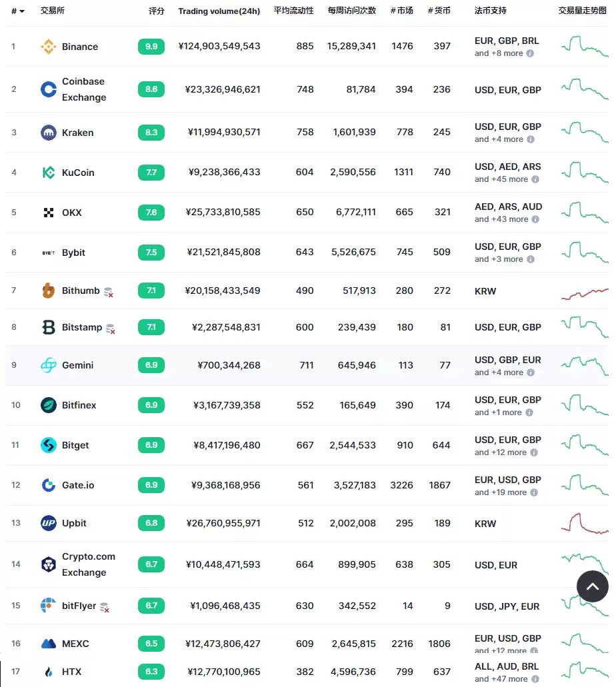Image resolution: width=616 pixels, height=687 pixels.
Task: Click bitFlyer's USD, JPY, EUR fiat text
Action: point(507,606)
